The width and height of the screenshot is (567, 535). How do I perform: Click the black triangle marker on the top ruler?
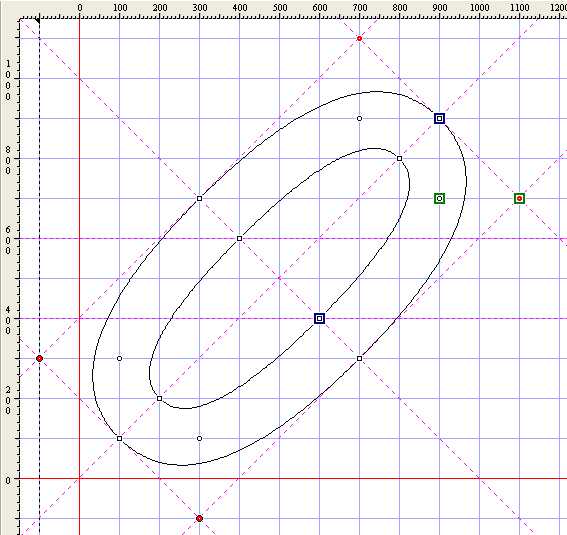[x=38, y=21]
